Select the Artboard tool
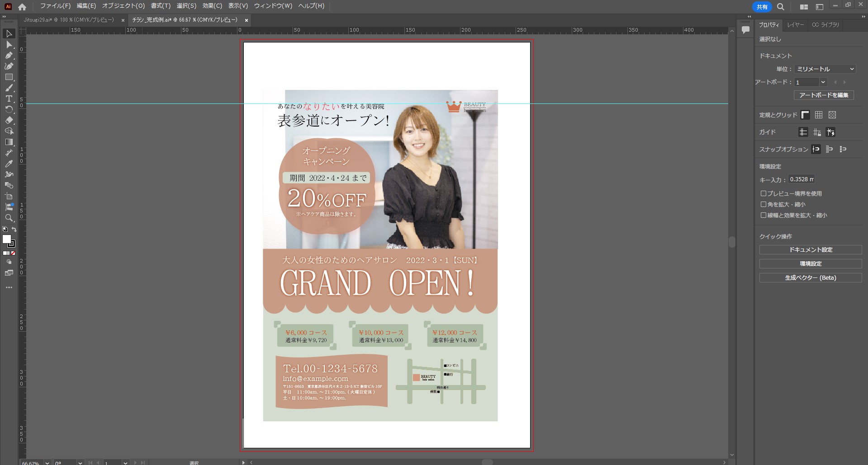The height and width of the screenshot is (465, 868). click(x=9, y=196)
